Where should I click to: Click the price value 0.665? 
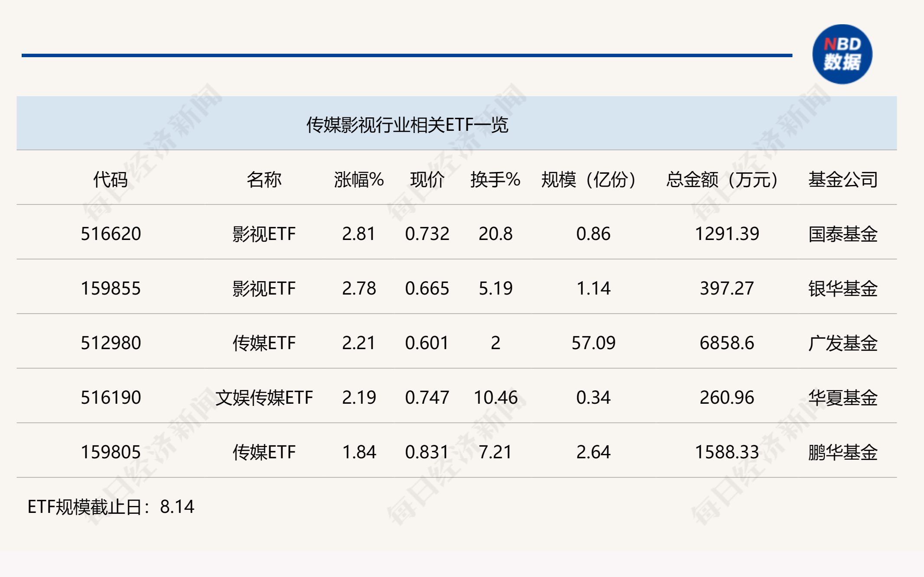click(x=427, y=288)
